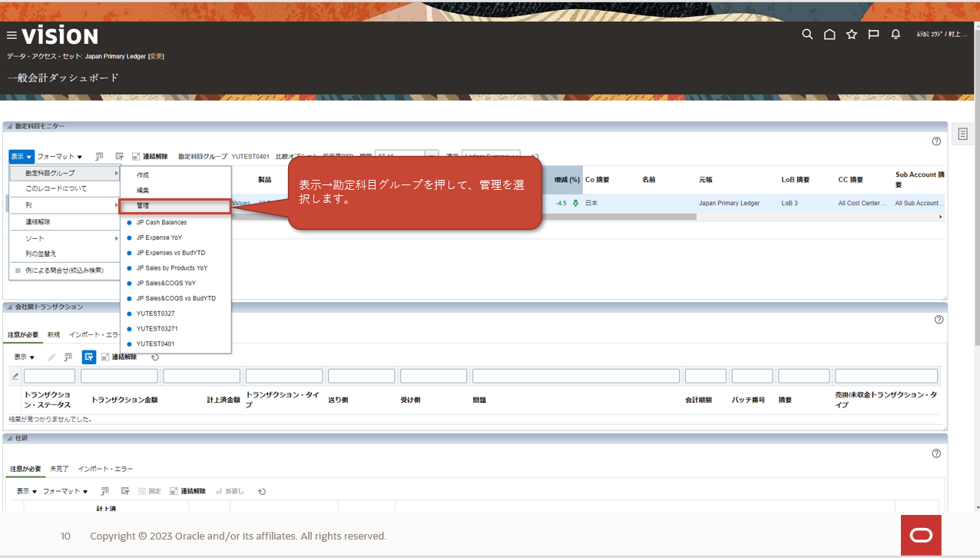
Task: Click the query-by-example icon in 勘定科目モニター toolbar
Action: coord(119,156)
